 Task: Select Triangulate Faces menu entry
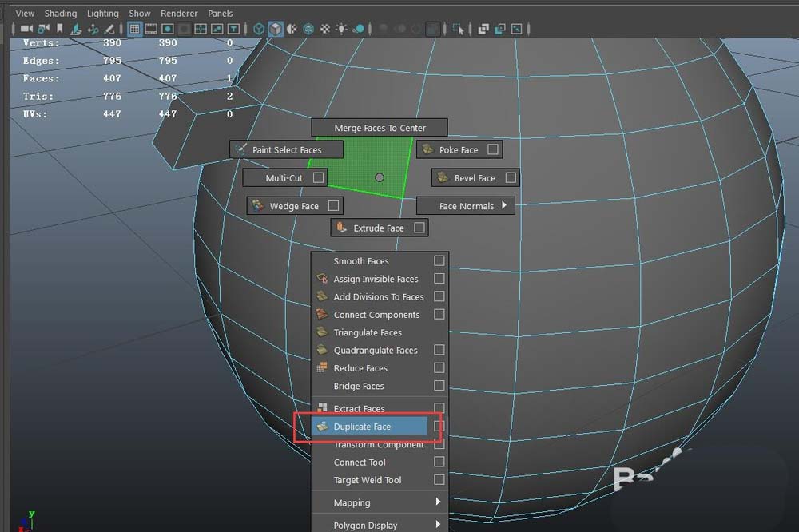[x=368, y=332]
